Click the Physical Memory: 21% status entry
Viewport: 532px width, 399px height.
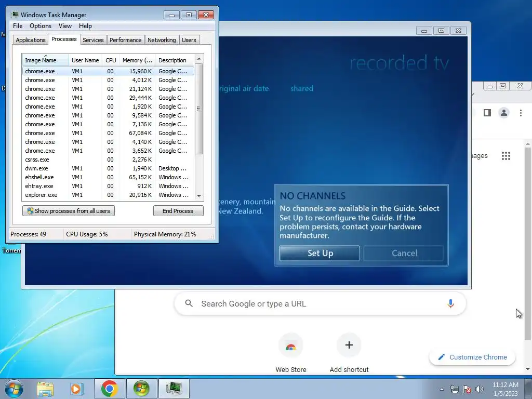pyautogui.click(x=165, y=234)
